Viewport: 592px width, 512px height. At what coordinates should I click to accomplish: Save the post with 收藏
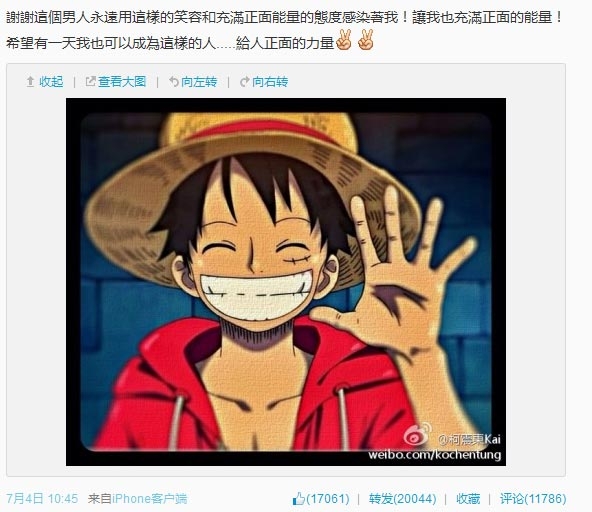(468, 499)
